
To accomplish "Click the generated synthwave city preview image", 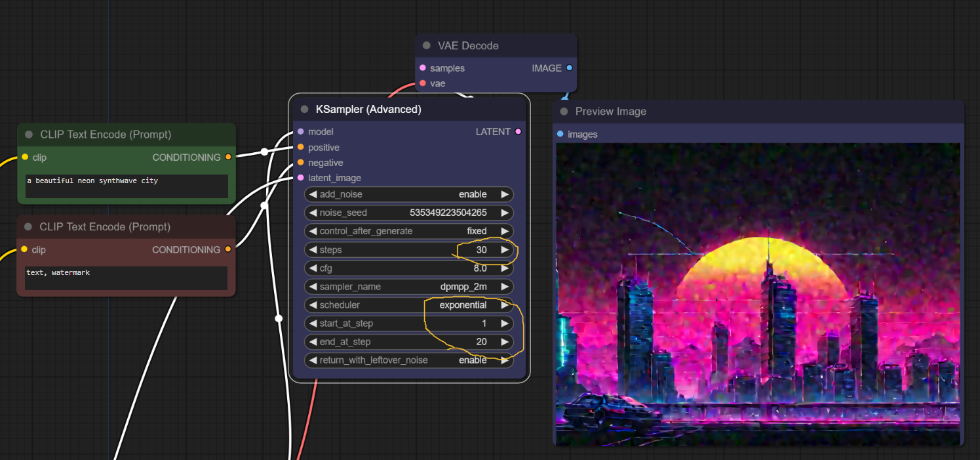I will (758, 294).
